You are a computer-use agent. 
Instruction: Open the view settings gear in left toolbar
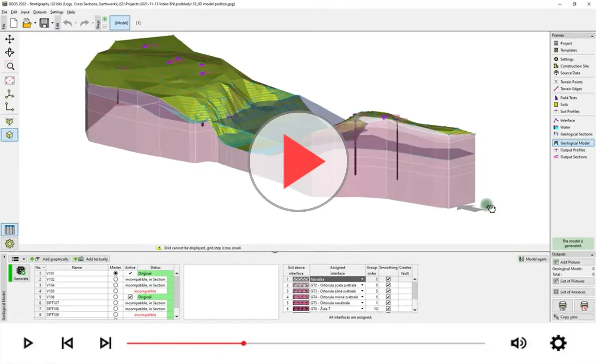point(10,244)
